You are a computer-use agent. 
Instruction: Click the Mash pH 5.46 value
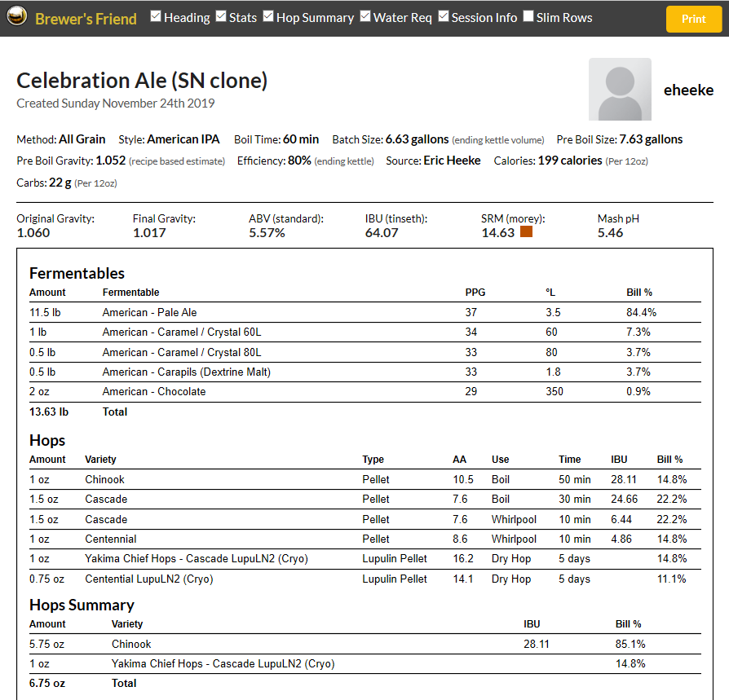(x=610, y=233)
